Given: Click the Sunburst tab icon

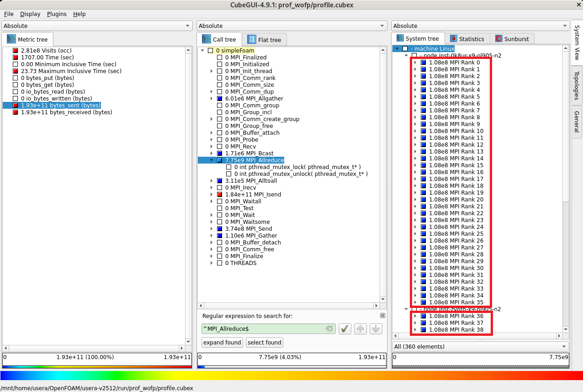Looking at the screenshot, I should 499,39.
